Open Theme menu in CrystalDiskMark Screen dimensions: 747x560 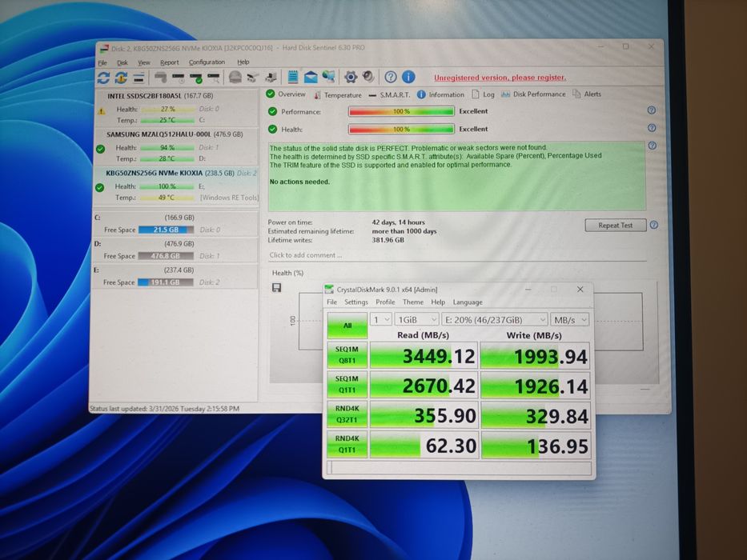click(412, 302)
